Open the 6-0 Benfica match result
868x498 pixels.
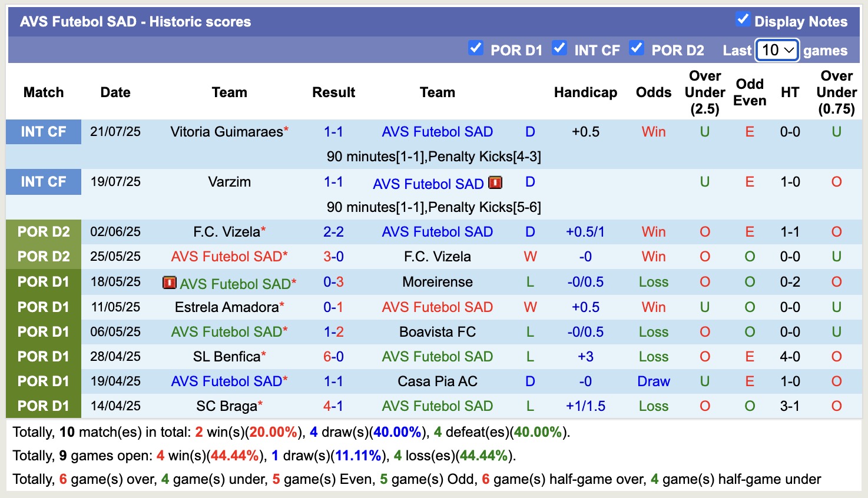pyautogui.click(x=333, y=357)
